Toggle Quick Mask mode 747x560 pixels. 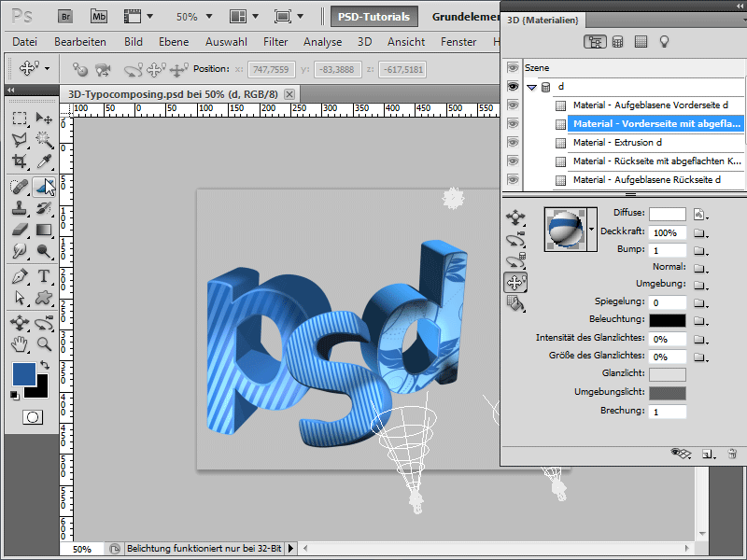pyautogui.click(x=33, y=417)
